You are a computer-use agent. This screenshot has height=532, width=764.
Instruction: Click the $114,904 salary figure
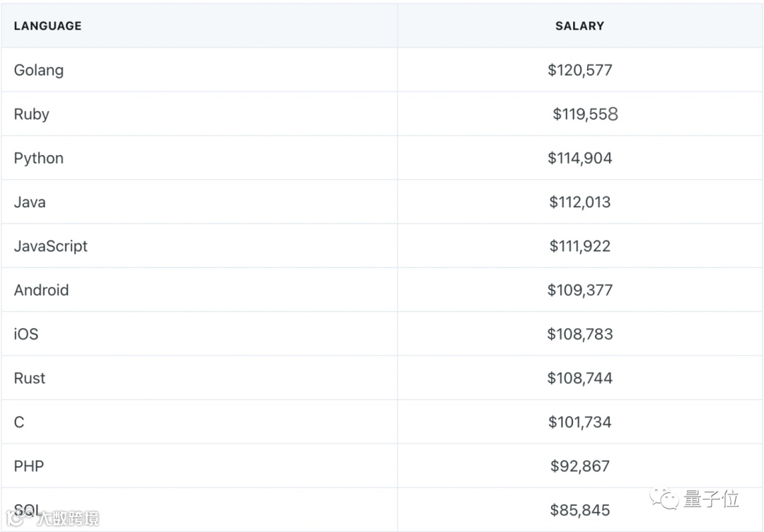point(579,158)
